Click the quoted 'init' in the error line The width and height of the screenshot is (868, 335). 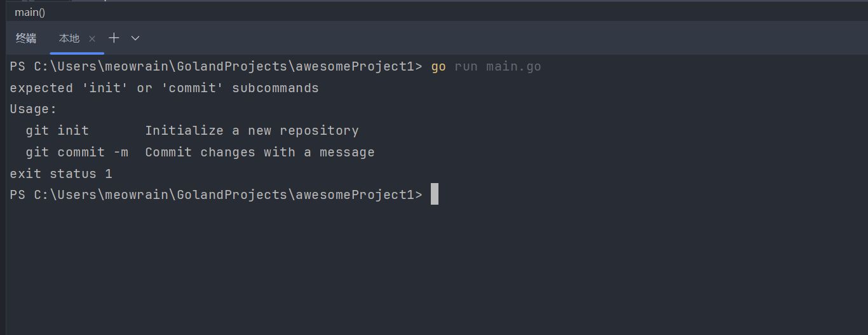tap(105, 88)
